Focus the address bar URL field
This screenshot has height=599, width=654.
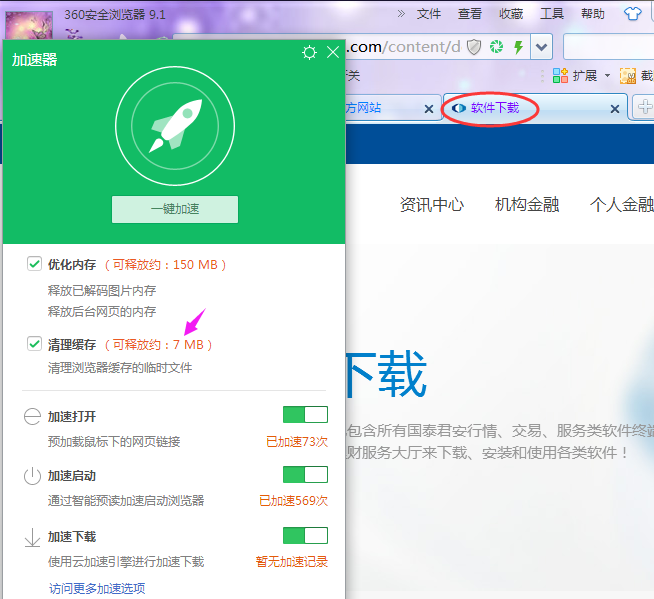(403, 47)
